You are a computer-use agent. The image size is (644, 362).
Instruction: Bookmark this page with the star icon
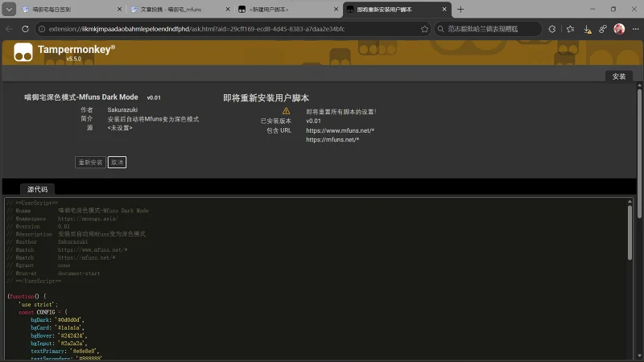coord(424,29)
